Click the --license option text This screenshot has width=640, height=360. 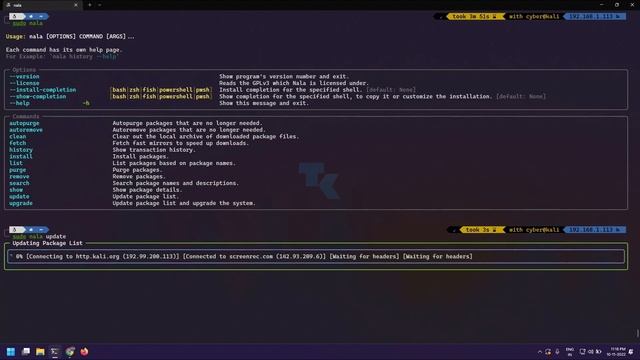pos(24,83)
